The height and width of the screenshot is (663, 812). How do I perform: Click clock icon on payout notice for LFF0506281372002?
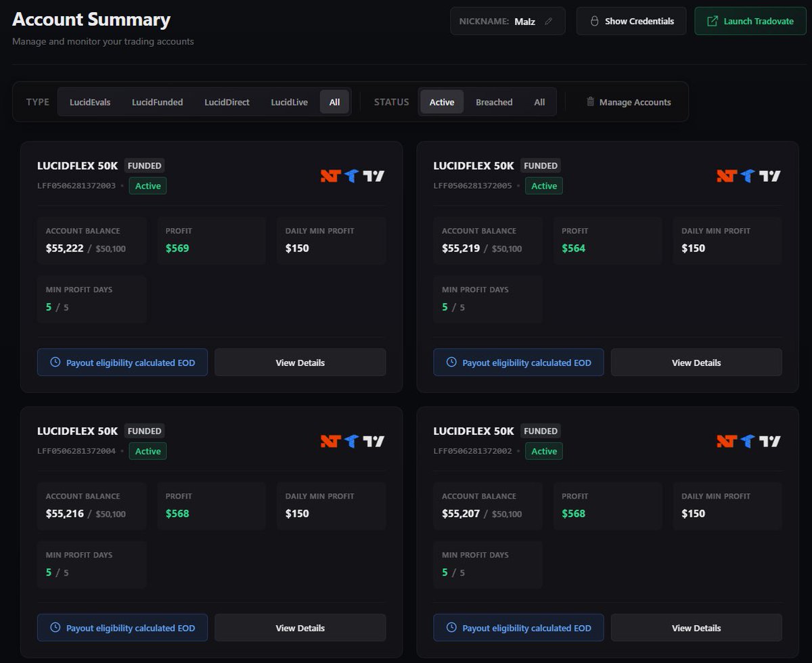(451, 627)
